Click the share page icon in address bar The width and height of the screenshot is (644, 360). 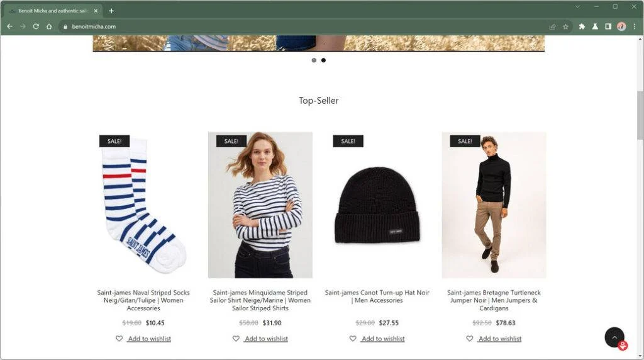tap(552, 26)
